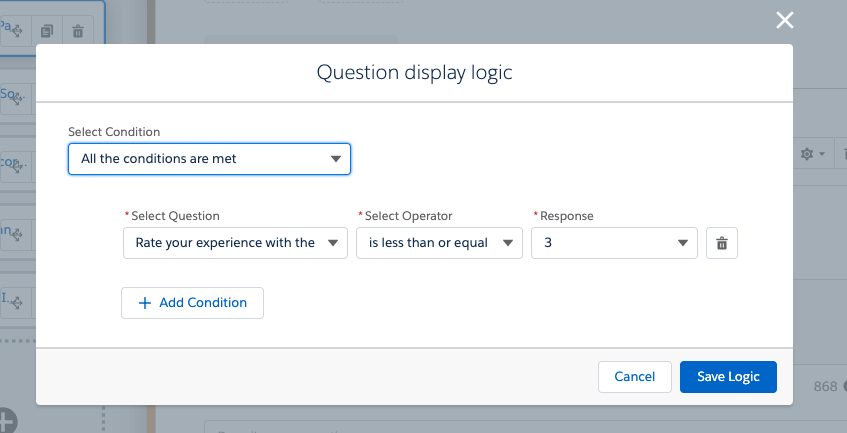Open the Response value dropdown
Screen dimensions: 847x433
click(x=614, y=243)
